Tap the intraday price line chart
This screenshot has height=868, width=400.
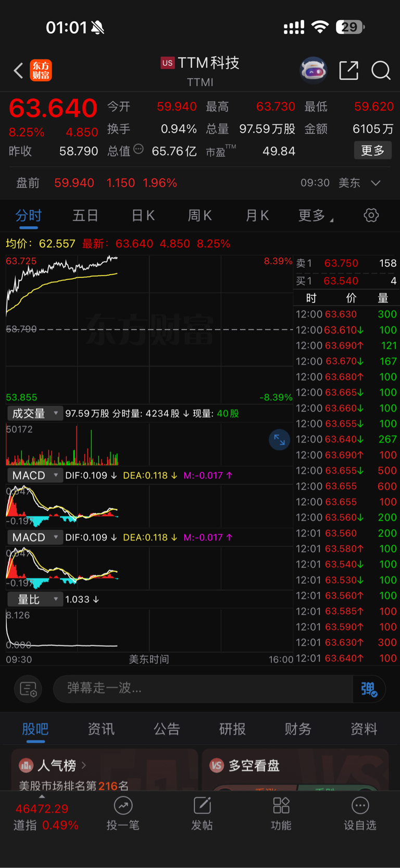coord(149,328)
